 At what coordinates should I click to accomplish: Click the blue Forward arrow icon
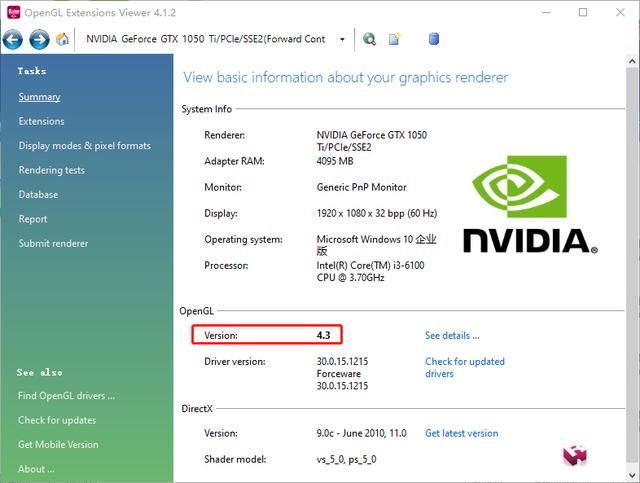40,40
